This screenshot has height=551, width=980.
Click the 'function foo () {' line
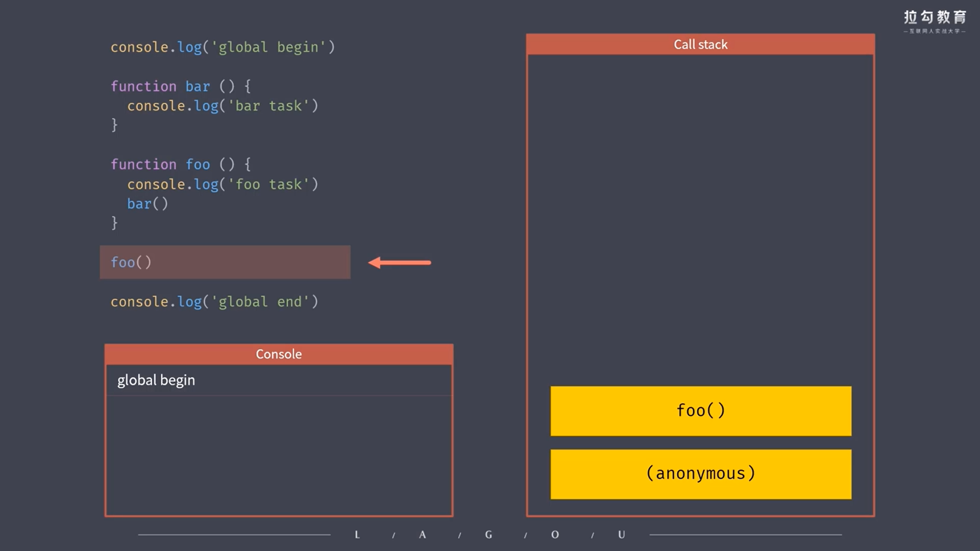181,164
